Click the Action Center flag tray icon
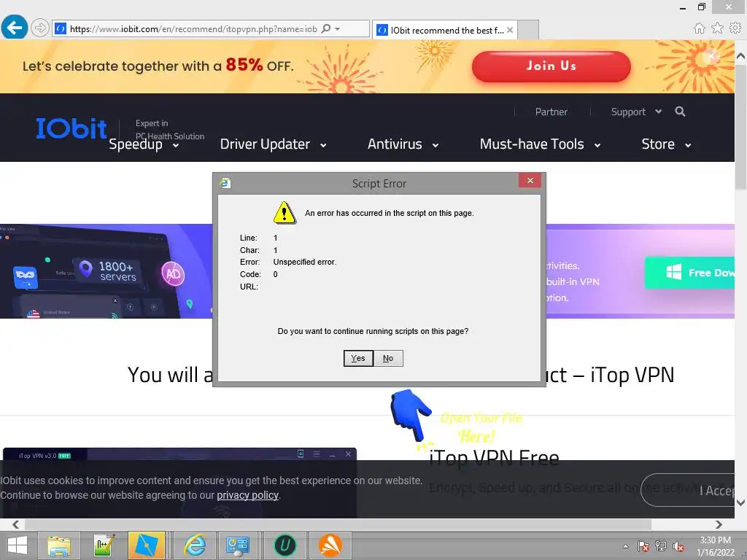Screen dimensions: 747x560 643,546
